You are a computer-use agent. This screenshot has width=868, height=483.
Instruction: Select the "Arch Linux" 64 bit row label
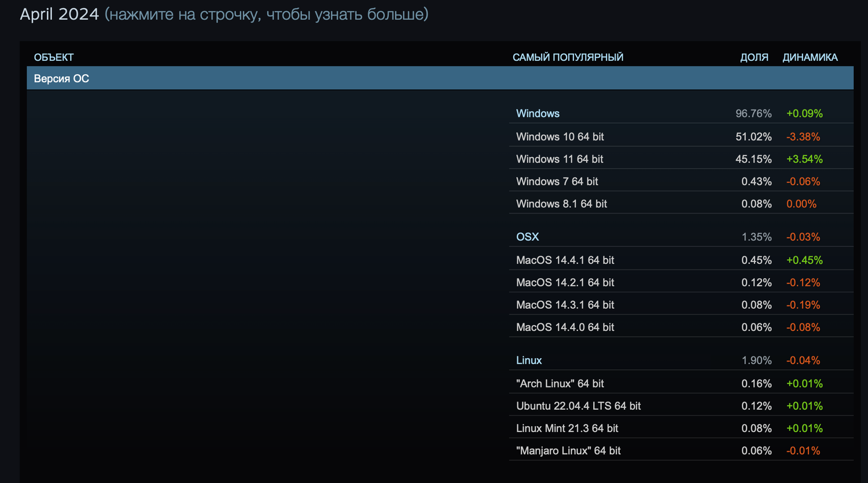point(560,384)
